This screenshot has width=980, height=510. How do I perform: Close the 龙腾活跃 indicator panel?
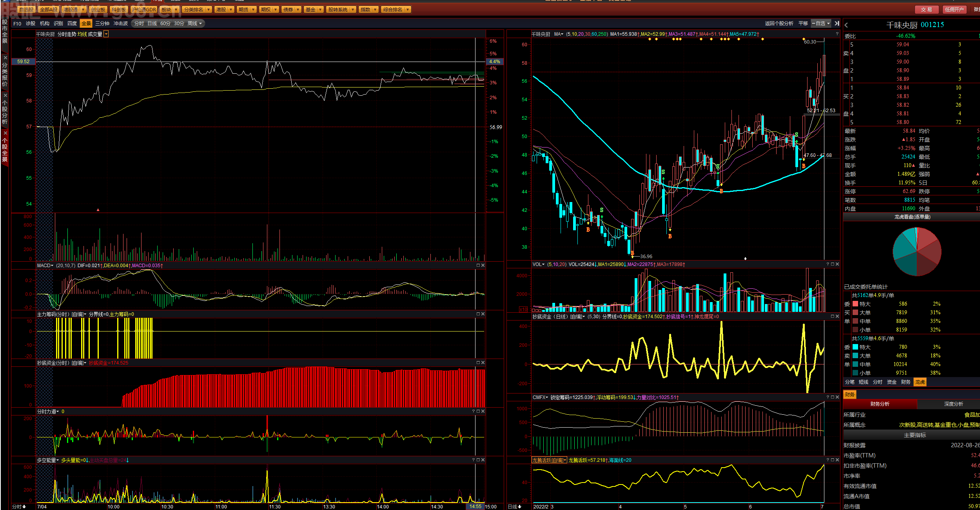837,460
